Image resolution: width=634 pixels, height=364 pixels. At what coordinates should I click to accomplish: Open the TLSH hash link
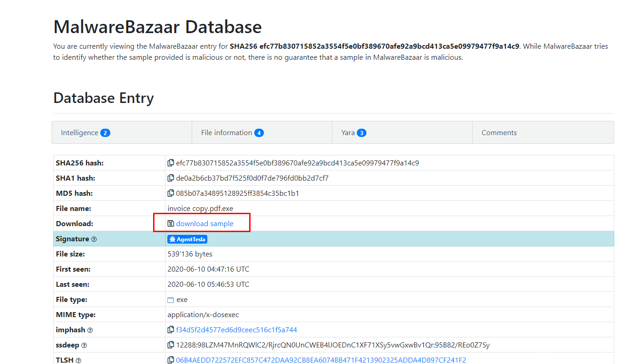321,360
